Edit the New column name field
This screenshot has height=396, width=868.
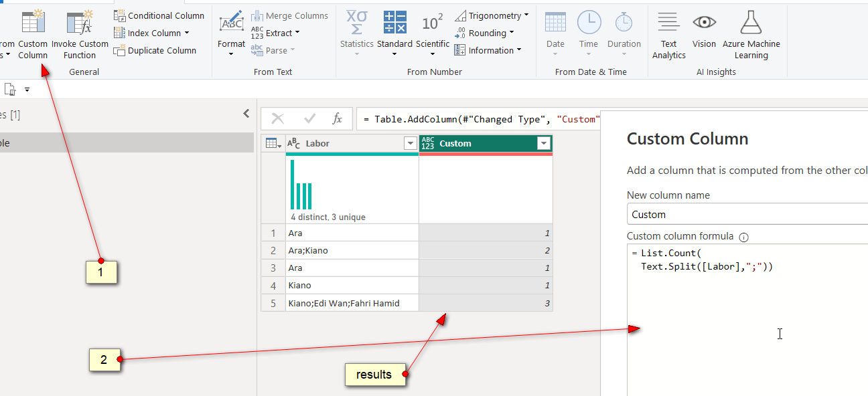pyautogui.click(x=747, y=215)
